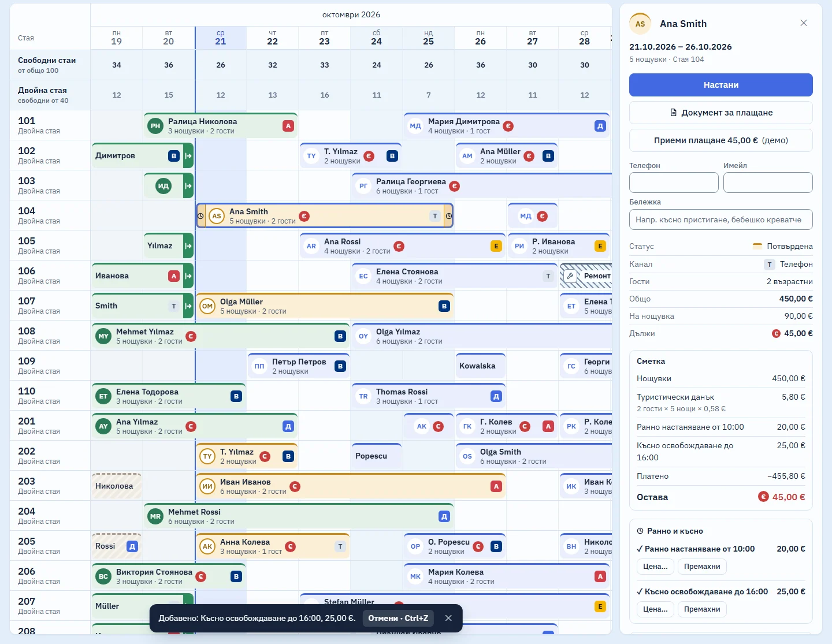Click Цена... for Късно освобождаване до 16:00
Viewport: 832px width, 644px height.
pyautogui.click(x=655, y=609)
